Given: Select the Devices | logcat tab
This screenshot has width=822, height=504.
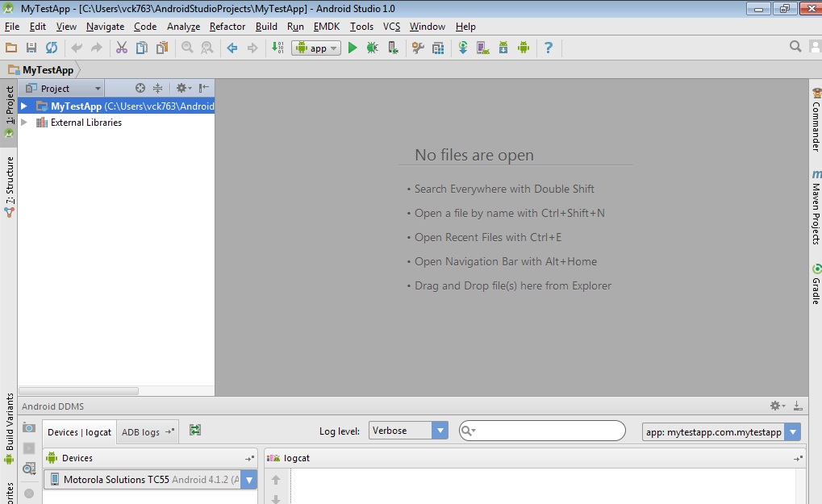Looking at the screenshot, I should pyautogui.click(x=79, y=432).
